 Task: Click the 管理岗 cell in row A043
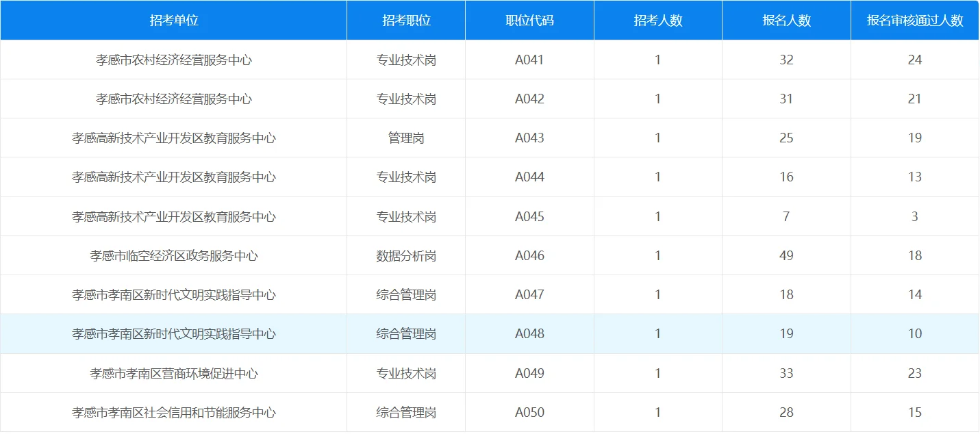(x=407, y=137)
